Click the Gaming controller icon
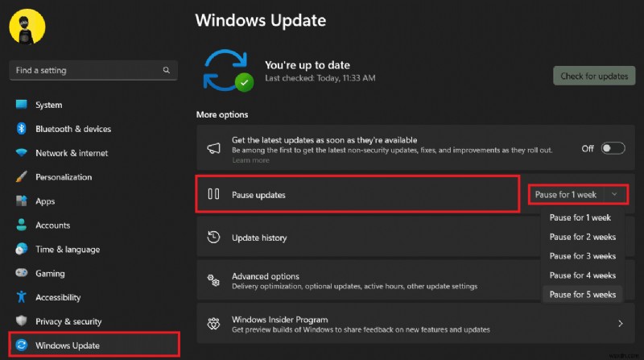This screenshot has height=360, width=644. (22, 273)
